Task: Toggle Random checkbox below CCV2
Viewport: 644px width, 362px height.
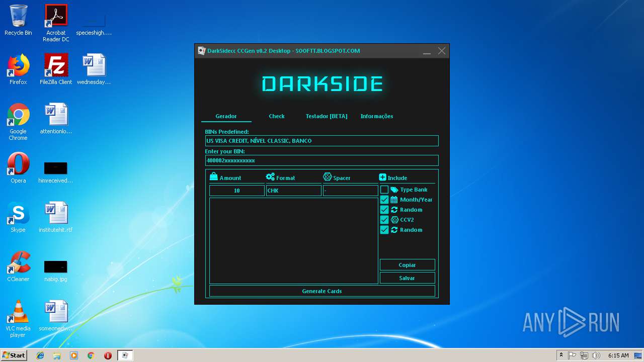Action: (x=384, y=230)
